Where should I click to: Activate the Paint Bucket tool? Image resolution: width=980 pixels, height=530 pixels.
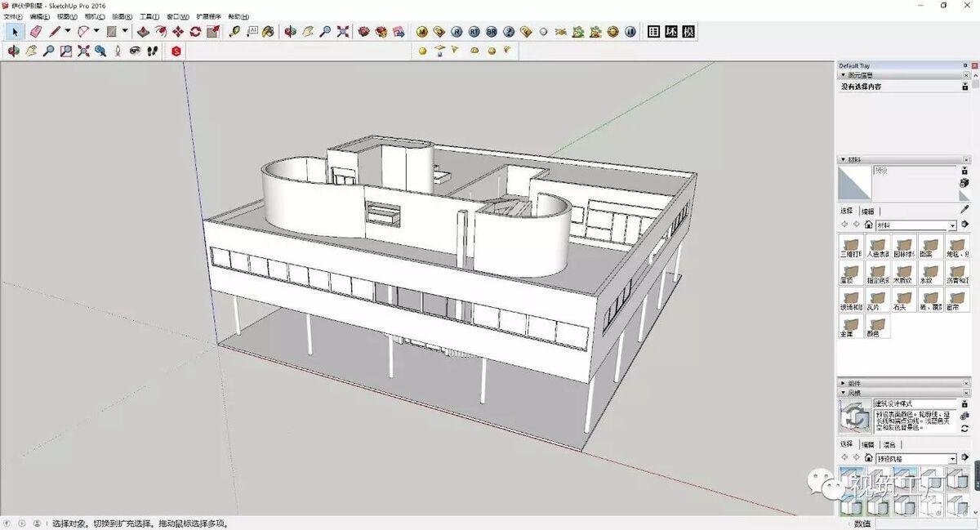(268, 32)
